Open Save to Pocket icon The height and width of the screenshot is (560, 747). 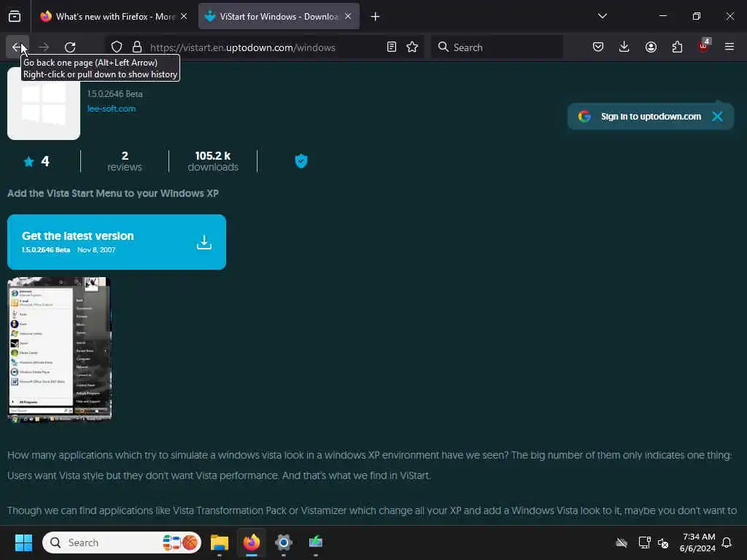(x=598, y=47)
